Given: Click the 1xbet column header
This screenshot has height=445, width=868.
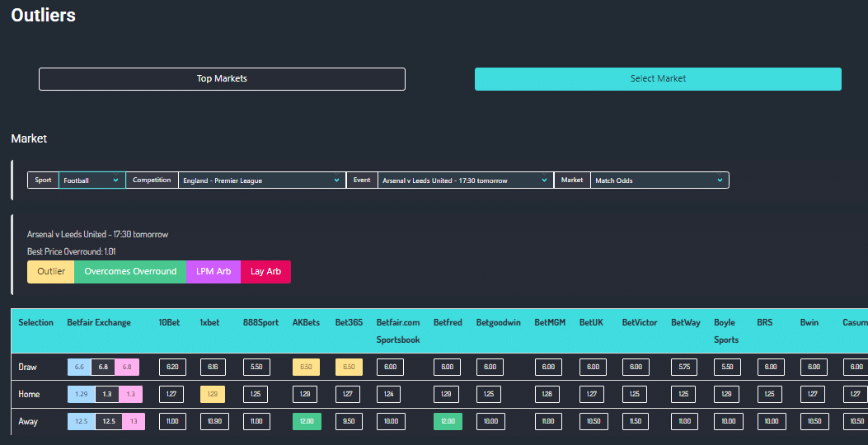Looking at the screenshot, I should [x=210, y=323].
